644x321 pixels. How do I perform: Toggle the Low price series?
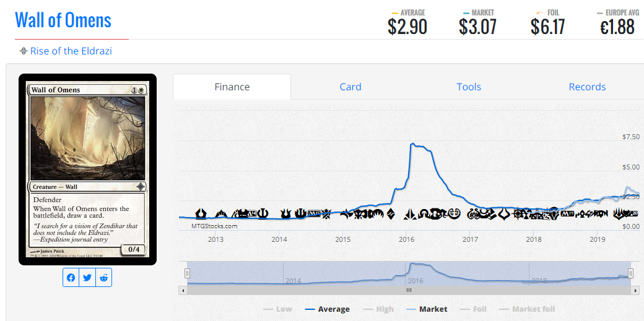(277, 309)
